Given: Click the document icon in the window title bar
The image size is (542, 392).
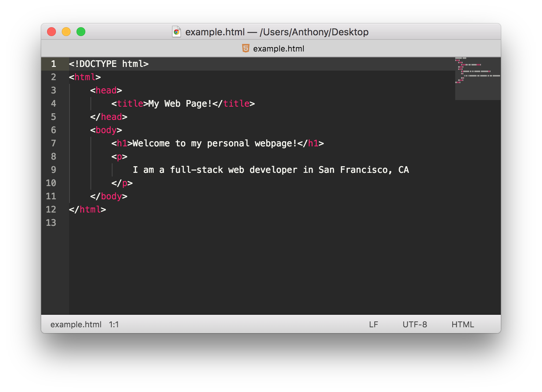Looking at the screenshot, I should pos(176,32).
